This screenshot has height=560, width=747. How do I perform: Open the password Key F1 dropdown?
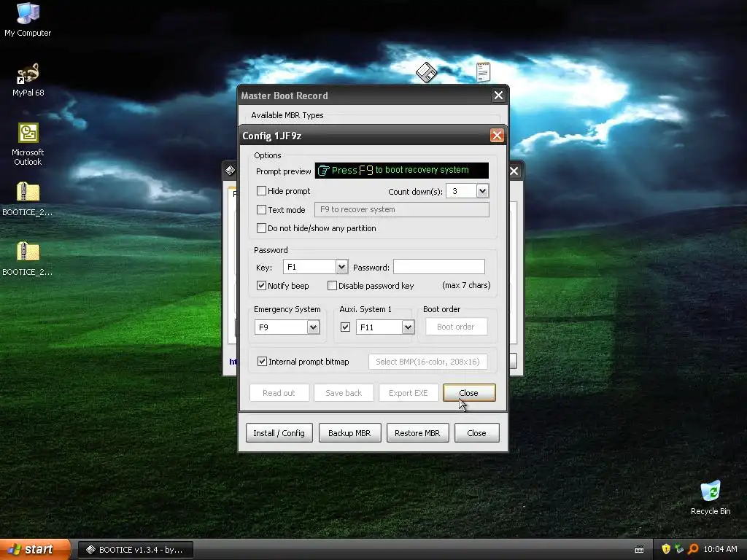coord(341,267)
